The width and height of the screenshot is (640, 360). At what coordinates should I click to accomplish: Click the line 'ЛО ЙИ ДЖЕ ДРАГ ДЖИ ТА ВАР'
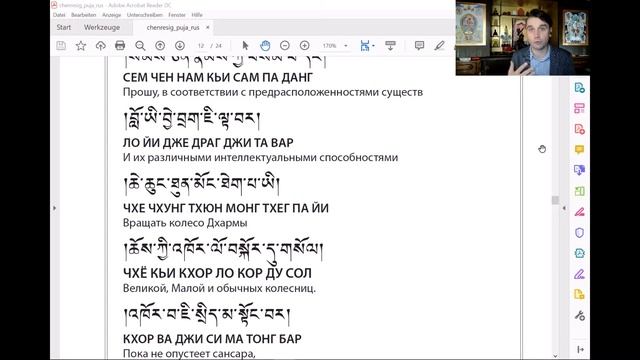pyautogui.click(x=208, y=143)
